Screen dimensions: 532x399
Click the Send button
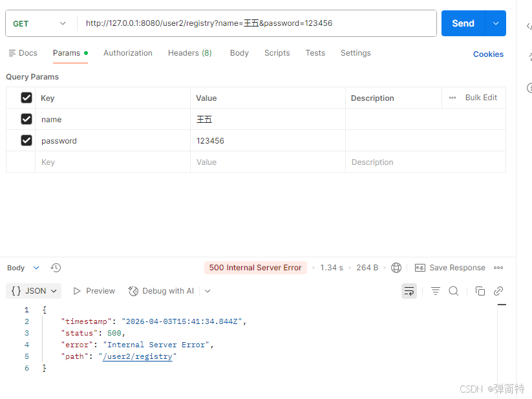point(463,23)
